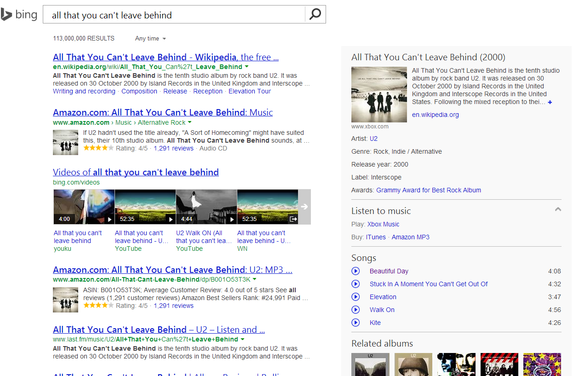Open Grammy Award for Best Rock Album link
The height and width of the screenshot is (376, 579).
point(428,191)
